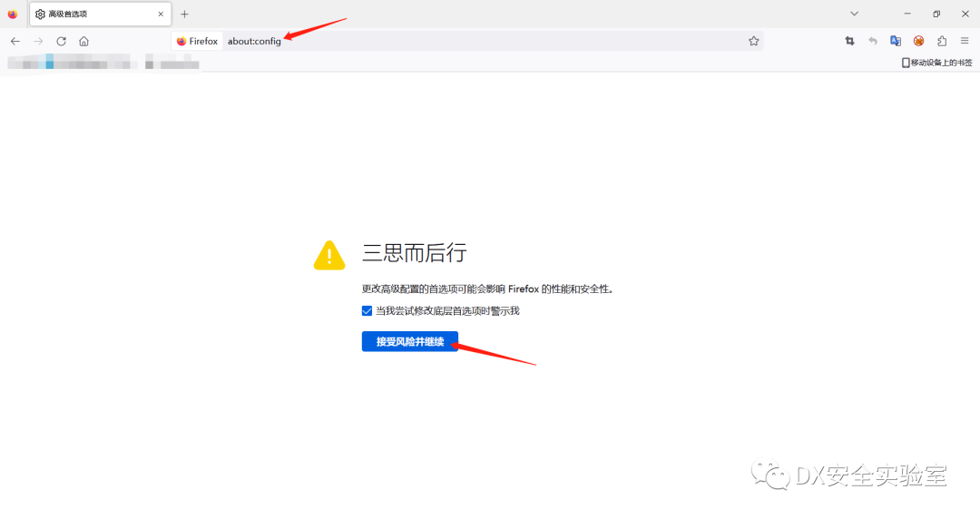Open 移动设备上的书签 bookmarks folder

coord(936,63)
